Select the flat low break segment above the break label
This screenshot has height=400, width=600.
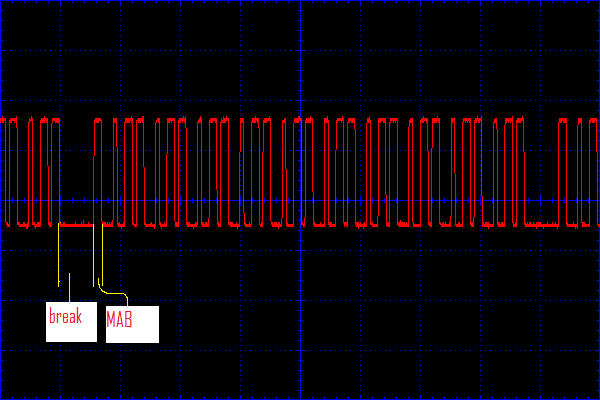coord(78,225)
